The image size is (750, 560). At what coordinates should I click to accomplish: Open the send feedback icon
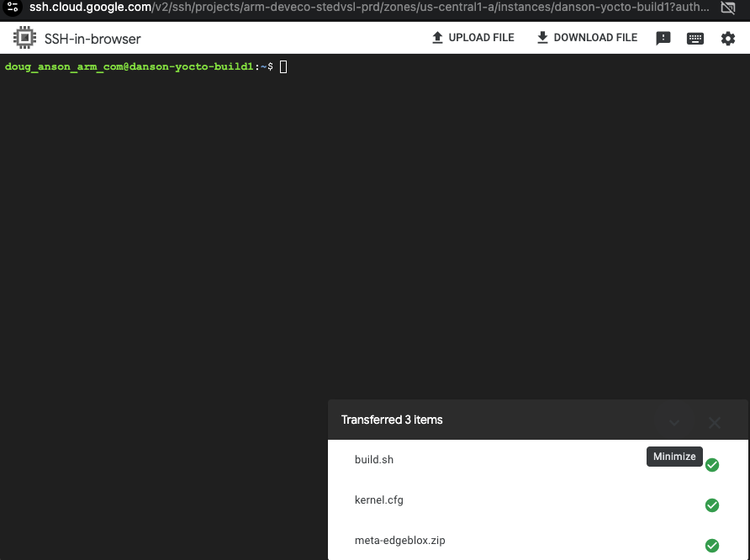click(663, 38)
